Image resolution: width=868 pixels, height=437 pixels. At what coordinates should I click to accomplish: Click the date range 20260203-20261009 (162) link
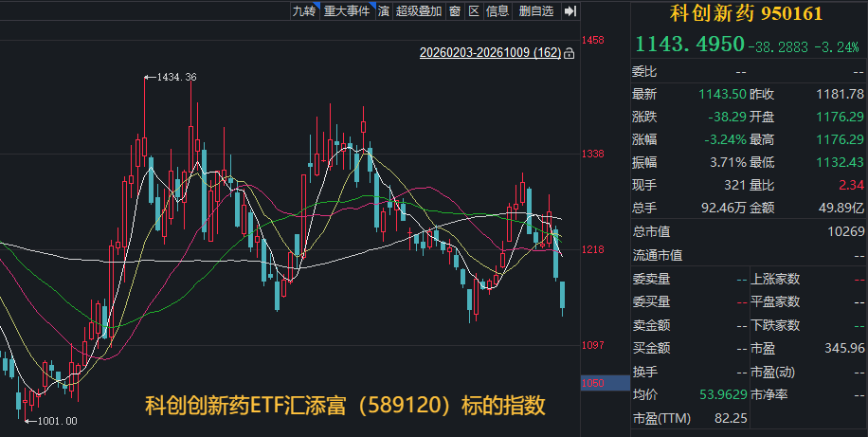click(x=490, y=53)
